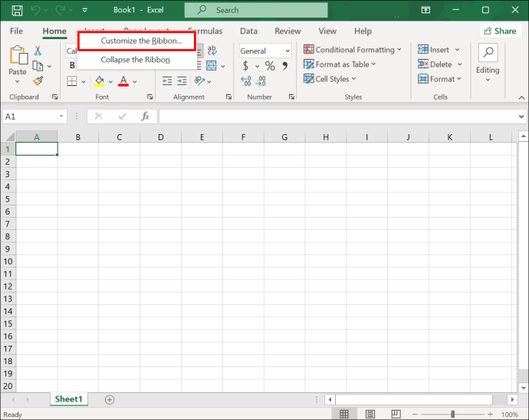Cut selection with scissors icon

click(x=38, y=51)
